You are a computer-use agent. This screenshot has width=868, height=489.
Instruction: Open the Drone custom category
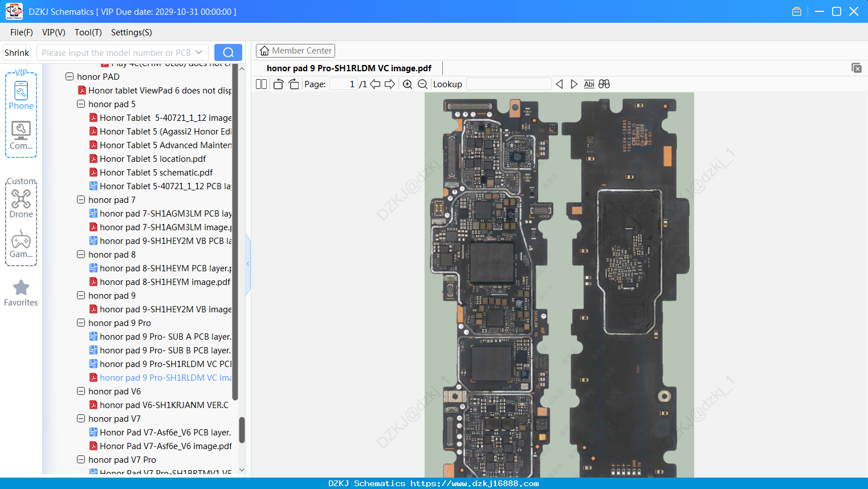pyautogui.click(x=21, y=203)
